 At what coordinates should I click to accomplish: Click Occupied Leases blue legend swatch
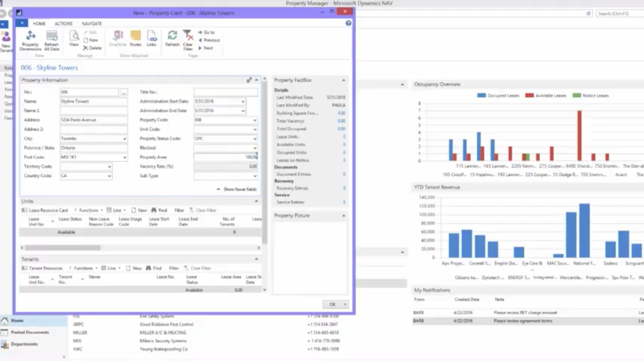[481, 95]
